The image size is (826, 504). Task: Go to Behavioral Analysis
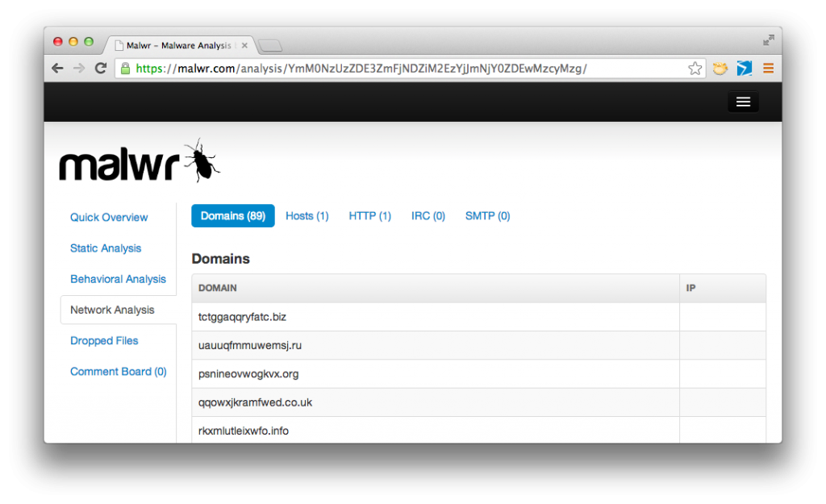[x=118, y=279]
